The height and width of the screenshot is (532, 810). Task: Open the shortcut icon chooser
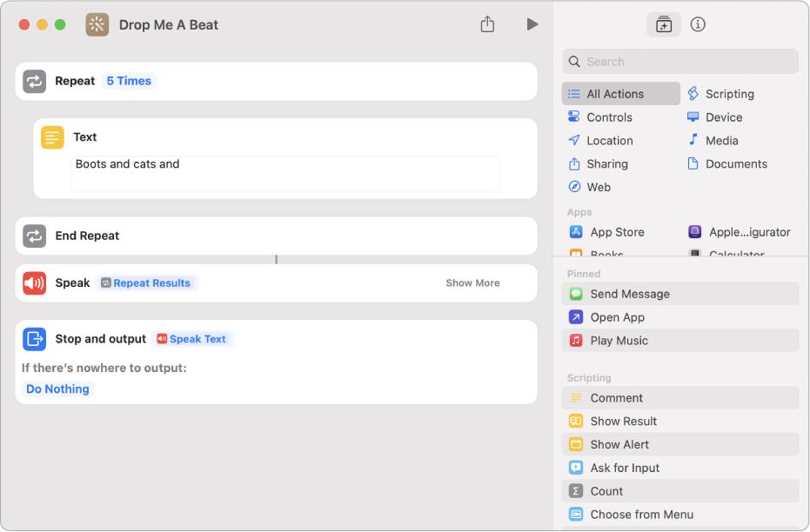97,24
